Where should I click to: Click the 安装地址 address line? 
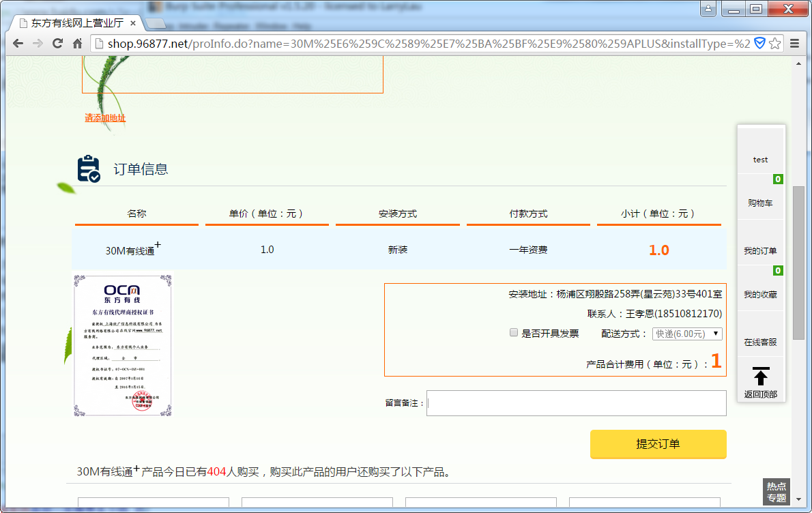click(x=615, y=294)
